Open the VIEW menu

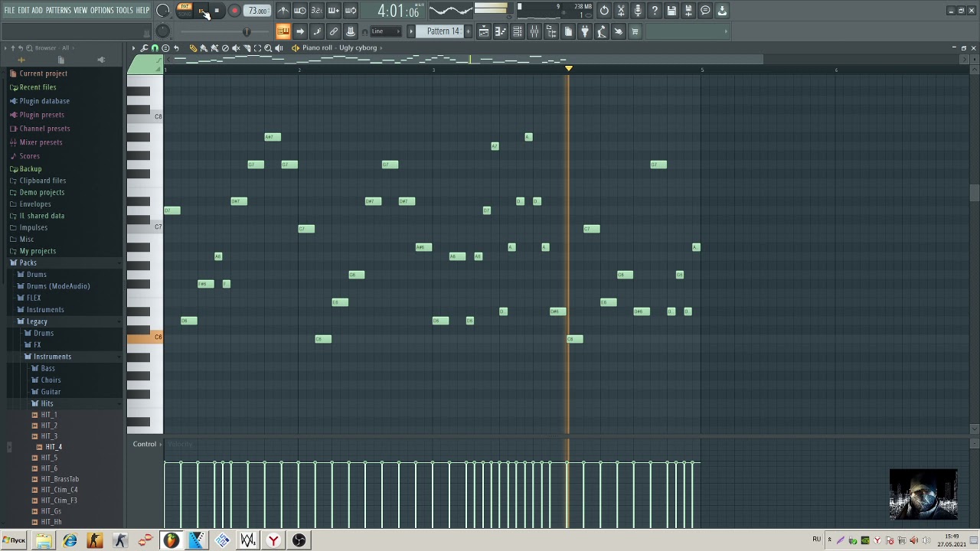click(x=80, y=10)
